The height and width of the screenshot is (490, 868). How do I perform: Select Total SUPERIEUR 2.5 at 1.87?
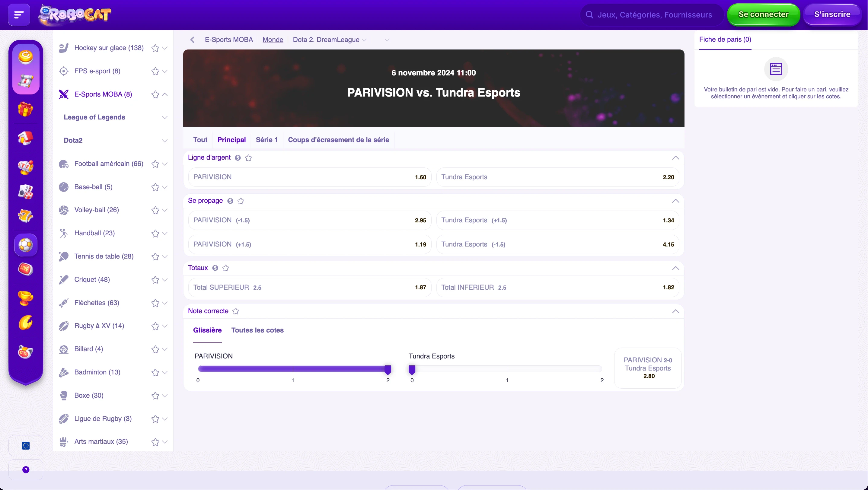click(310, 287)
